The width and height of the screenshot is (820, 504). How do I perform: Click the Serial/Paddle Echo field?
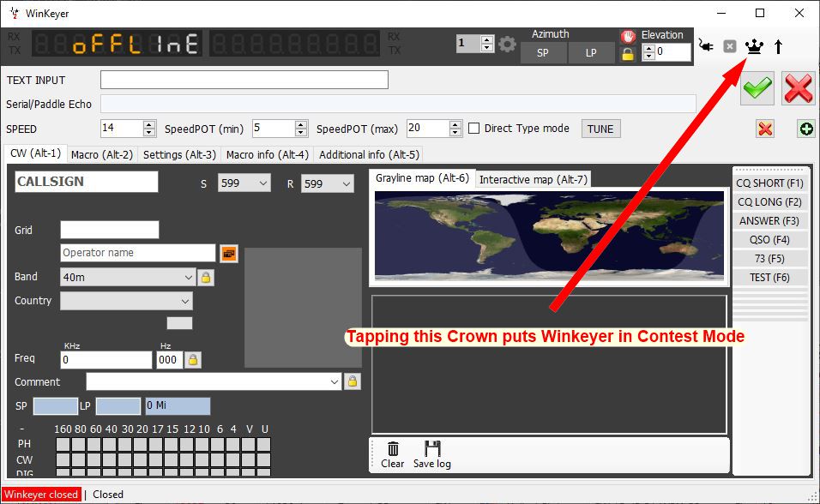[x=398, y=104]
